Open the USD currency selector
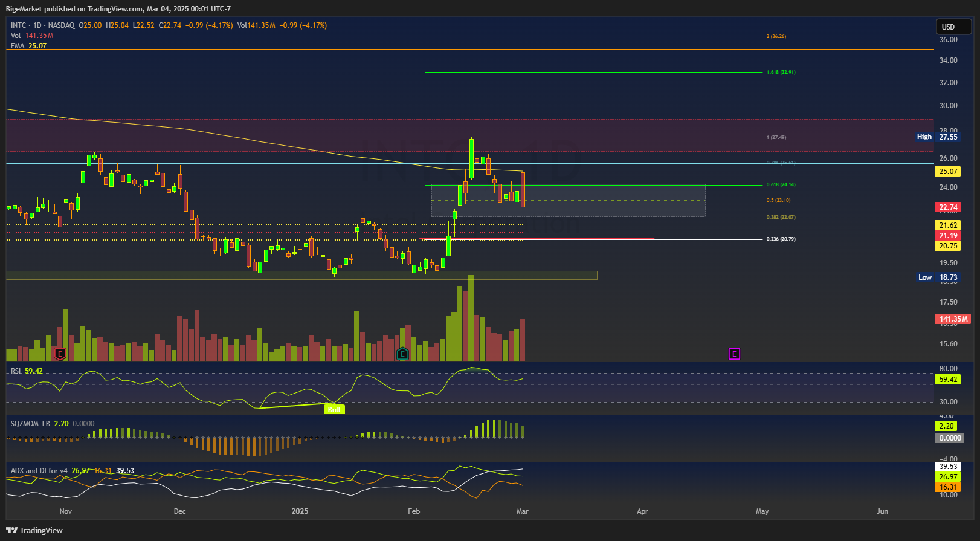The image size is (980, 541). coord(953,27)
